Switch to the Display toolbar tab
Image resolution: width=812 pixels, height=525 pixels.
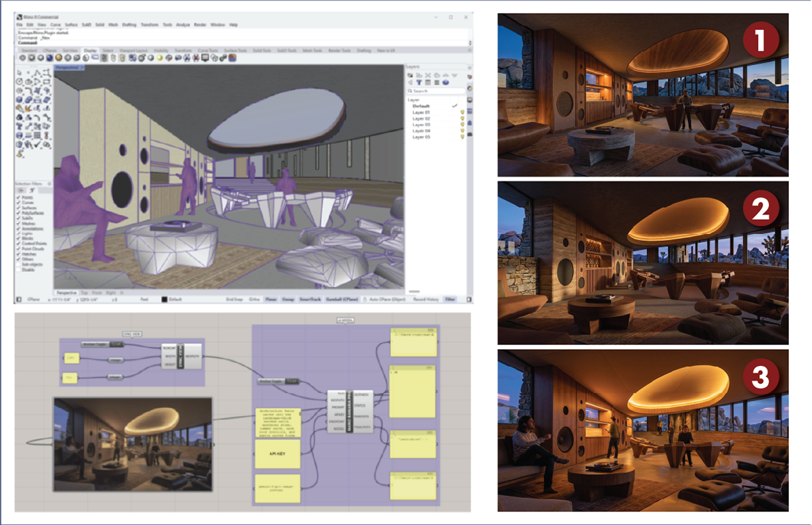(90, 50)
